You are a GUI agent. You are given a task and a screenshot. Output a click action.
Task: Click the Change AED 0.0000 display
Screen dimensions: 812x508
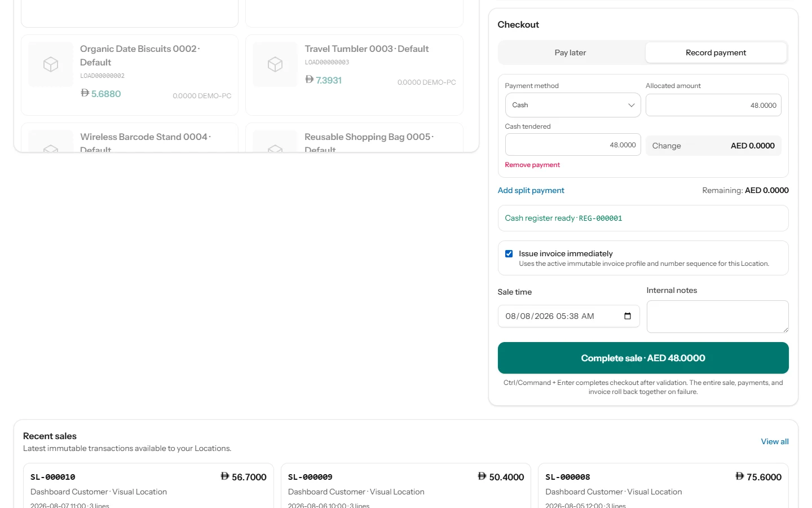click(x=713, y=146)
